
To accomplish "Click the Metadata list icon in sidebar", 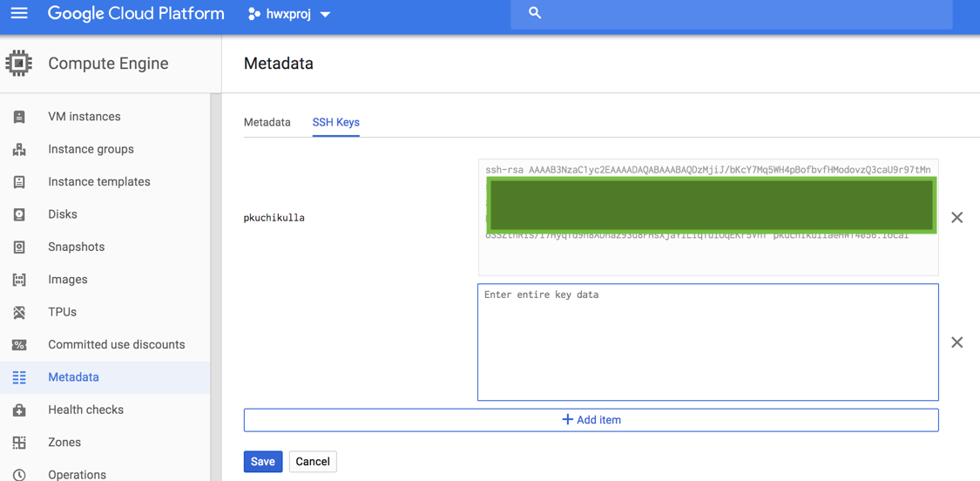I will tap(19, 377).
